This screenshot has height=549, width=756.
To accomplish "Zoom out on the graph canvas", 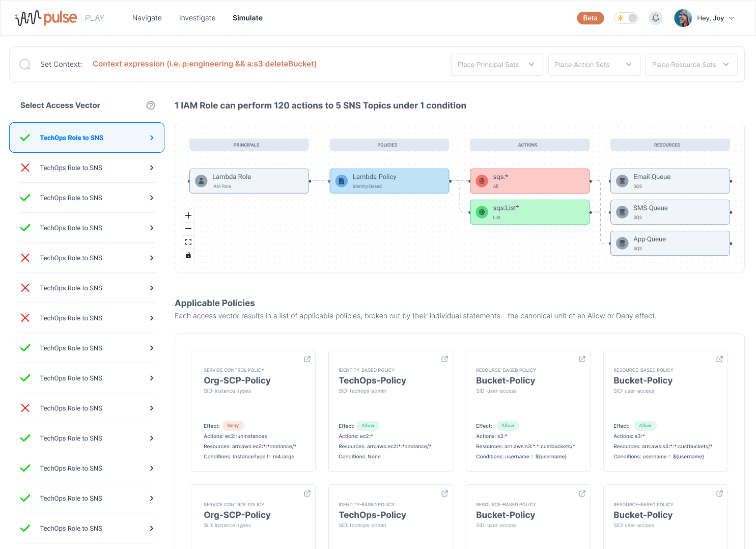I will click(188, 229).
